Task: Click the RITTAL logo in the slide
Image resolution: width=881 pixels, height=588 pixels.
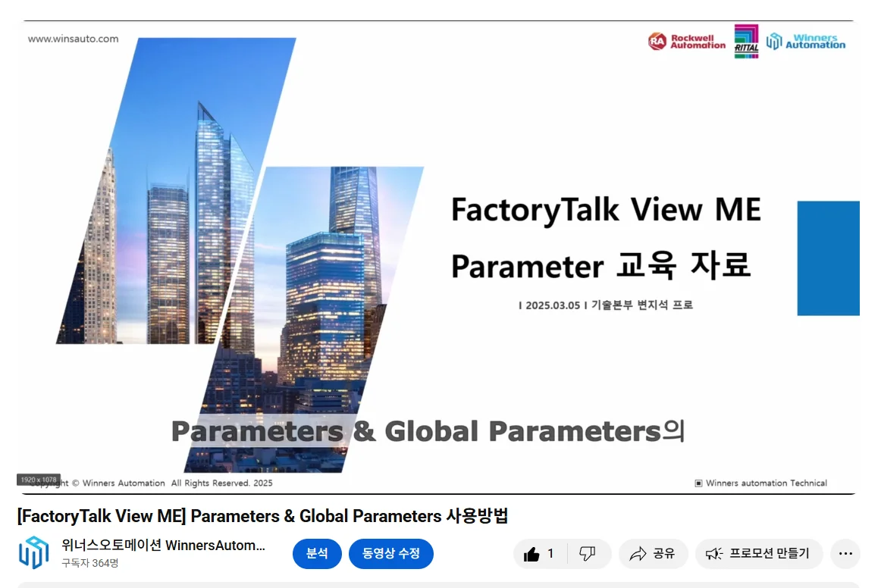Action: (x=746, y=41)
